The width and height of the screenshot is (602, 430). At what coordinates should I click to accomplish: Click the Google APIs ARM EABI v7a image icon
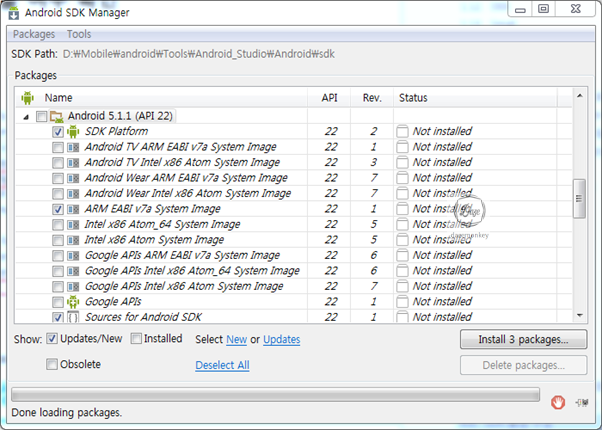(x=73, y=256)
